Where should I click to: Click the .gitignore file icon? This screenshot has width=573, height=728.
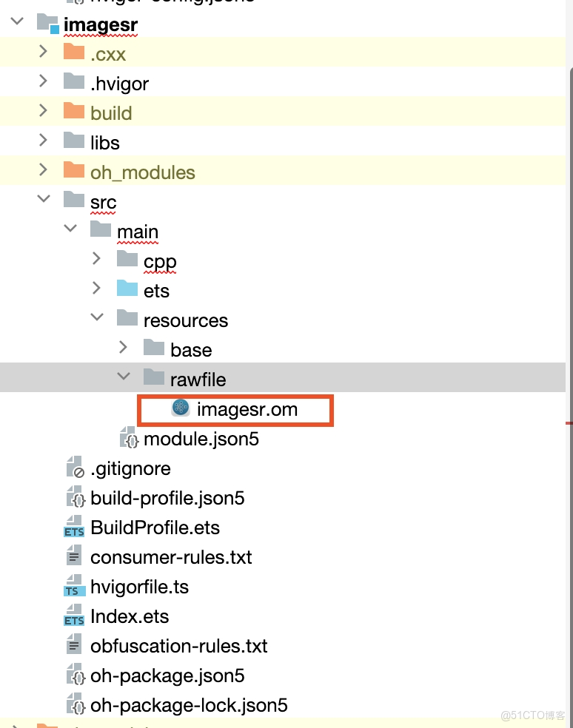tap(74, 468)
